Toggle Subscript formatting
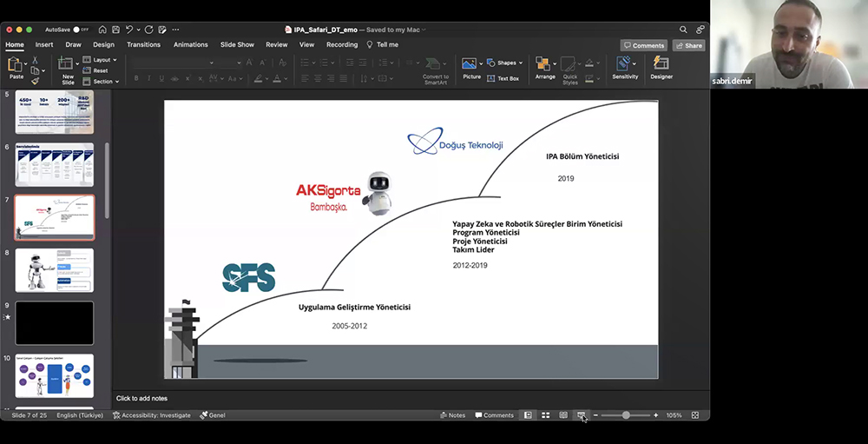The height and width of the screenshot is (444, 868). click(x=201, y=79)
